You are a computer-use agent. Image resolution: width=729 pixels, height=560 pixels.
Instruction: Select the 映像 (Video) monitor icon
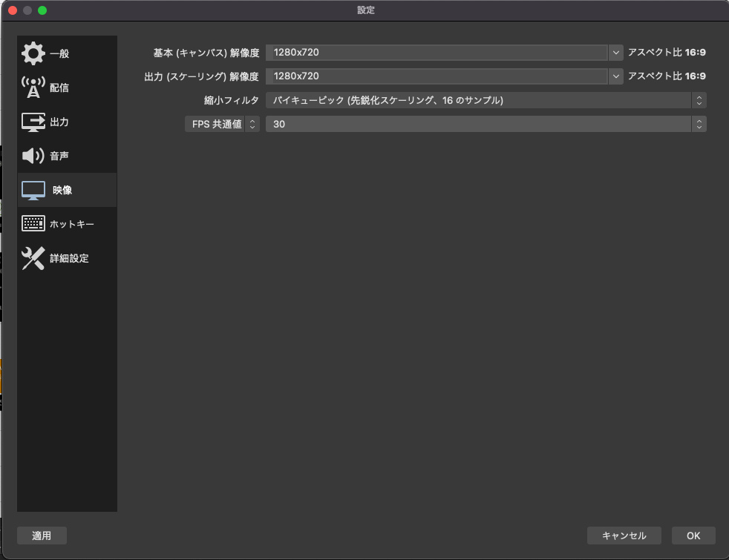[33, 190]
